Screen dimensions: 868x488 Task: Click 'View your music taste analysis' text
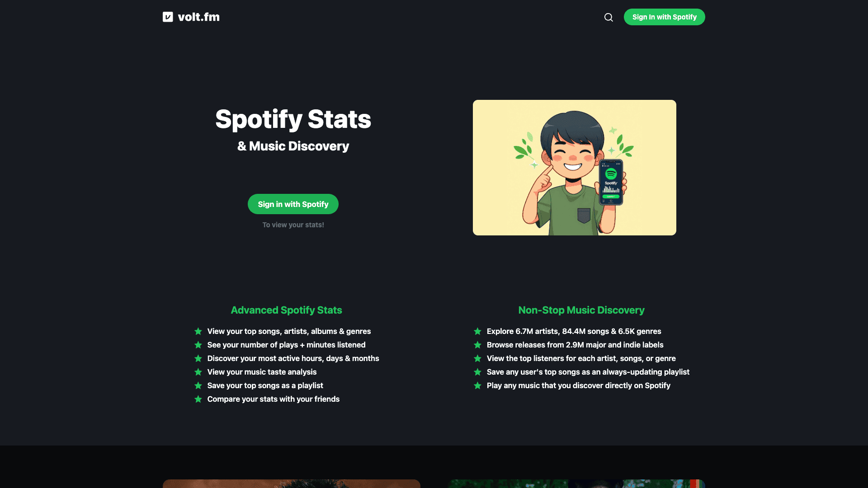(x=262, y=372)
